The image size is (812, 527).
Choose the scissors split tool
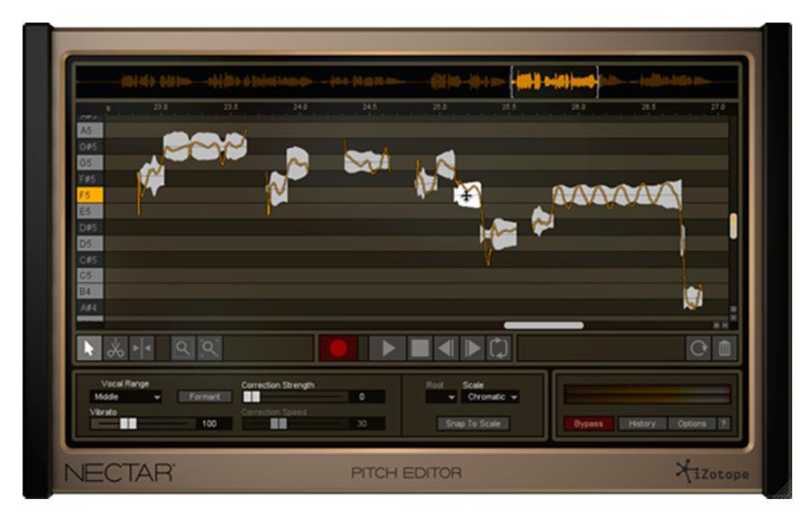tap(115, 348)
